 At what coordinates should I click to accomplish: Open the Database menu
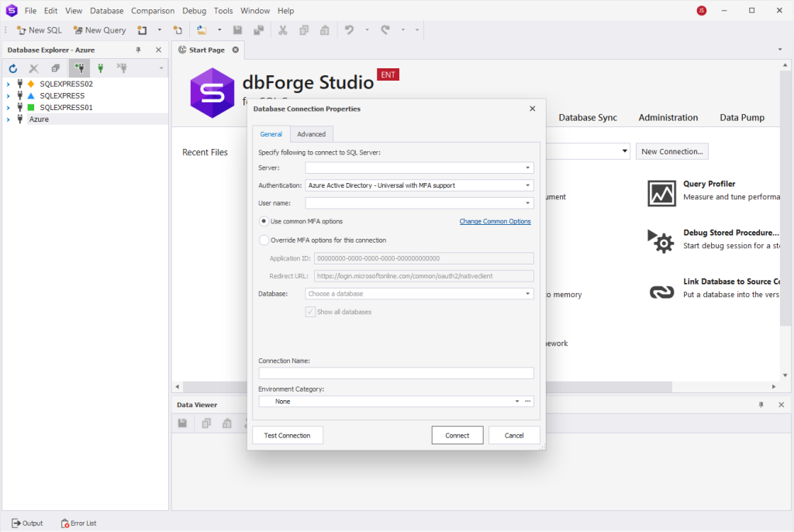(107, 11)
